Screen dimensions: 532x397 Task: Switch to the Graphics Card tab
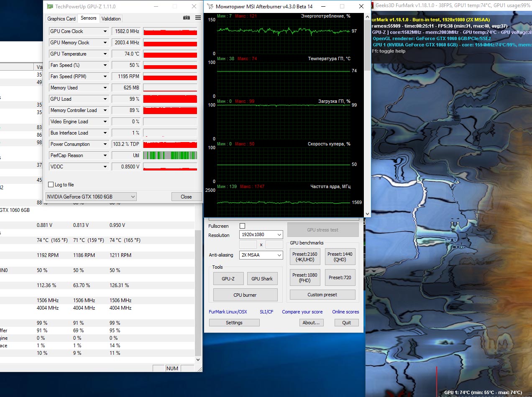point(61,18)
